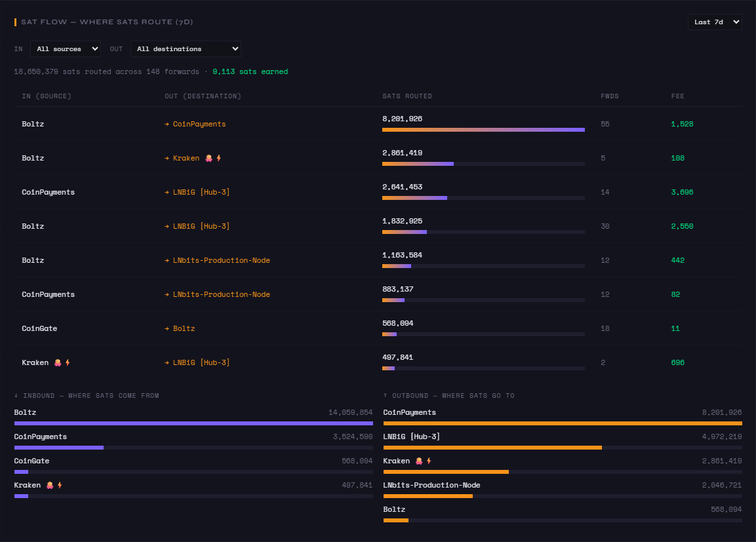Click the fee value 442
756x542 pixels.
(677, 261)
